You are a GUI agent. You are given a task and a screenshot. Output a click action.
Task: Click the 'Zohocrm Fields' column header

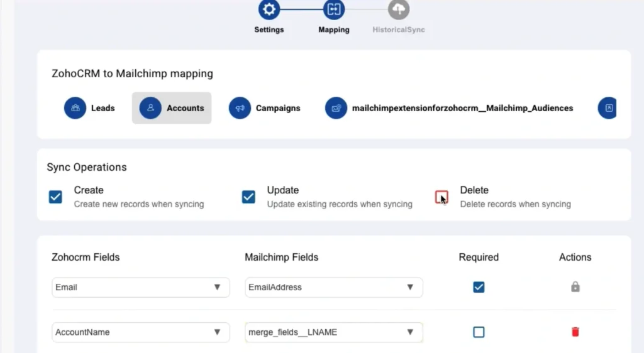[x=86, y=258]
